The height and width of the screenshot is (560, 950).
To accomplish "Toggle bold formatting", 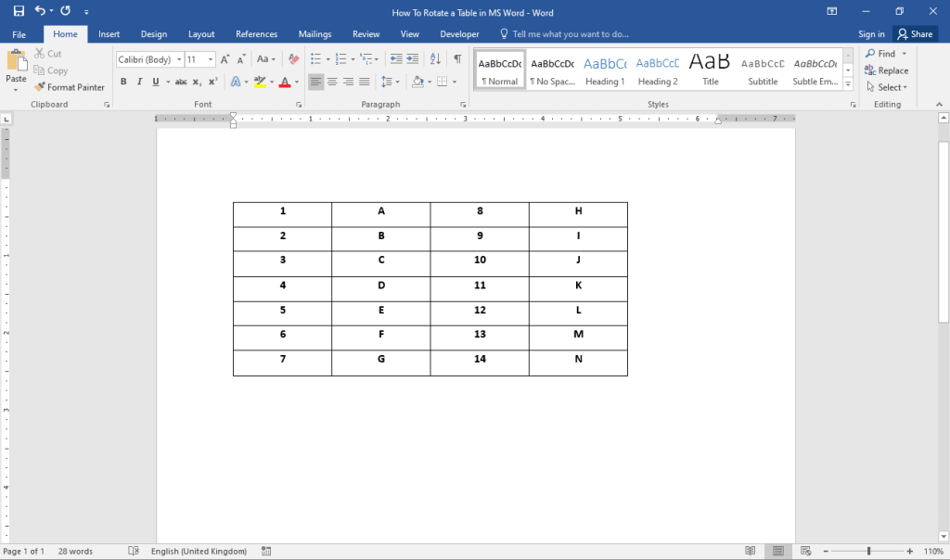I will point(123,82).
